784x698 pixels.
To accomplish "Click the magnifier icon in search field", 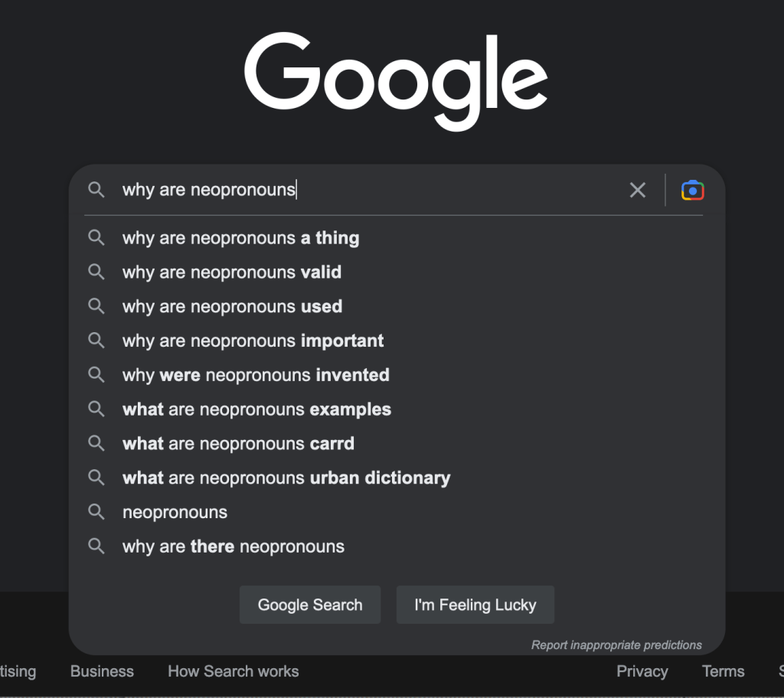I will tap(96, 190).
